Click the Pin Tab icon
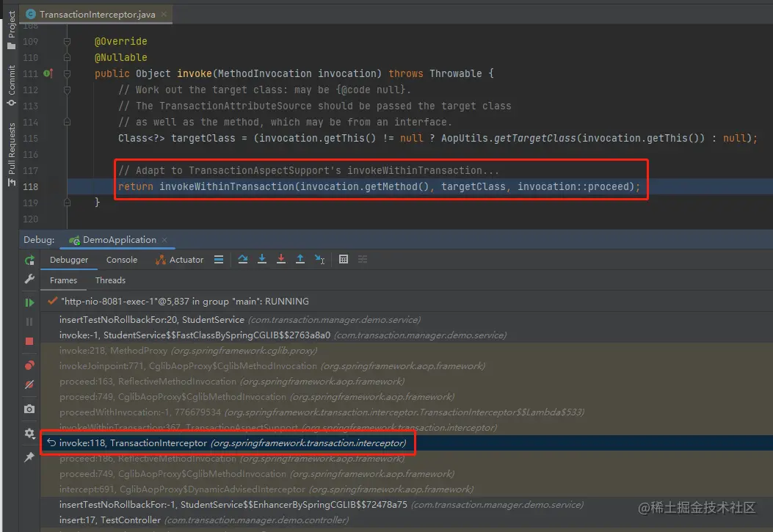Screen dimensions: 773x532 tap(29, 457)
